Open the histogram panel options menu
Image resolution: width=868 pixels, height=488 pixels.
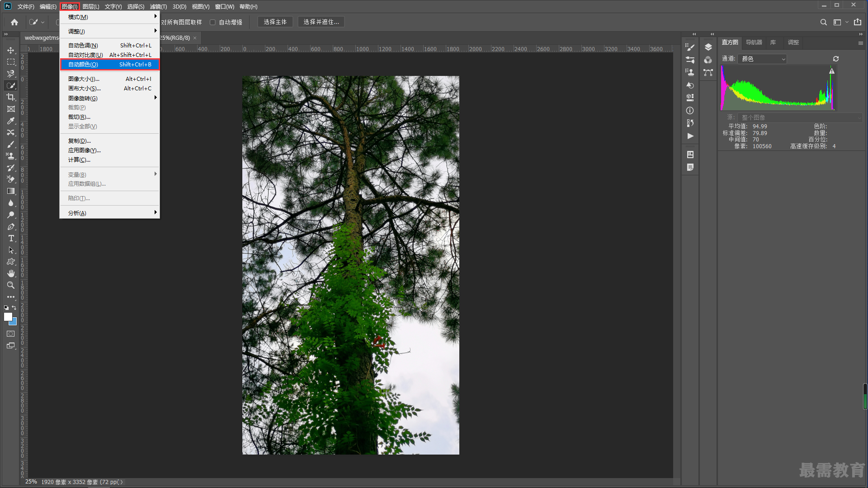(x=861, y=43)
